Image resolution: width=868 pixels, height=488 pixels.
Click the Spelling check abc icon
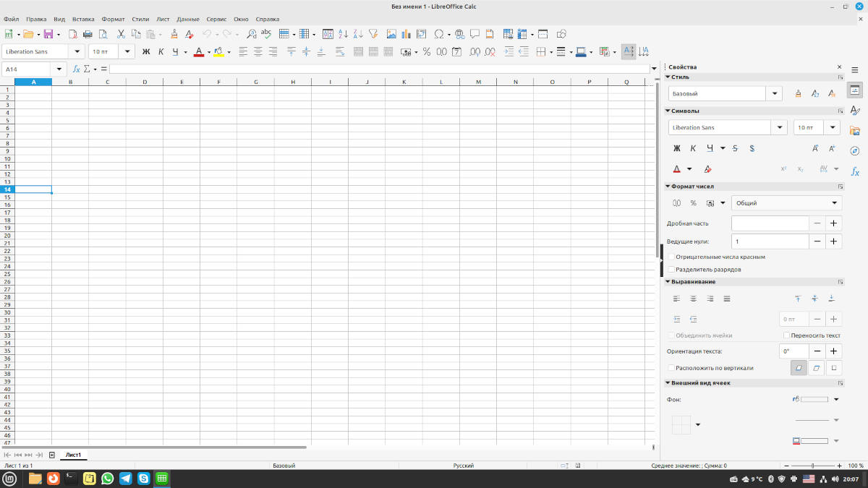tap(266, 34)
